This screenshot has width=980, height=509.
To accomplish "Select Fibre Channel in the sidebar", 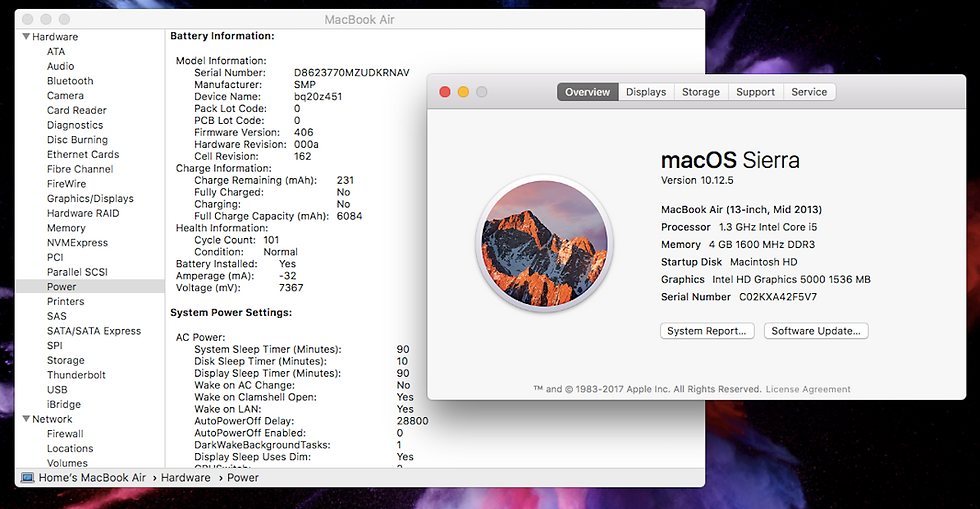I will 80,169.
